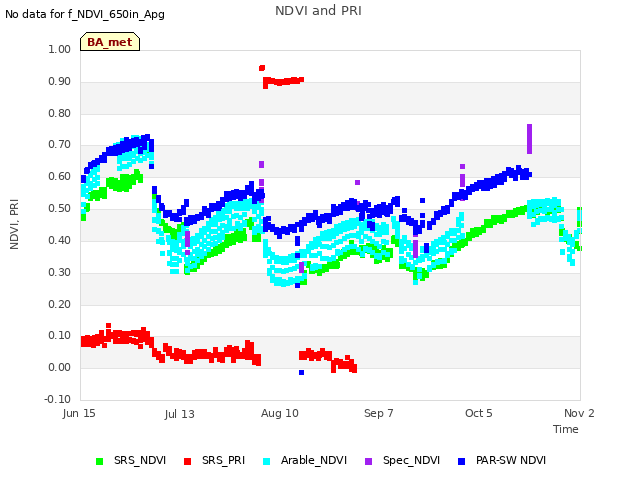Click the Aug 10 x-axis tick label
This screenshot has width=640, height=480.
[x=280, y=413]
